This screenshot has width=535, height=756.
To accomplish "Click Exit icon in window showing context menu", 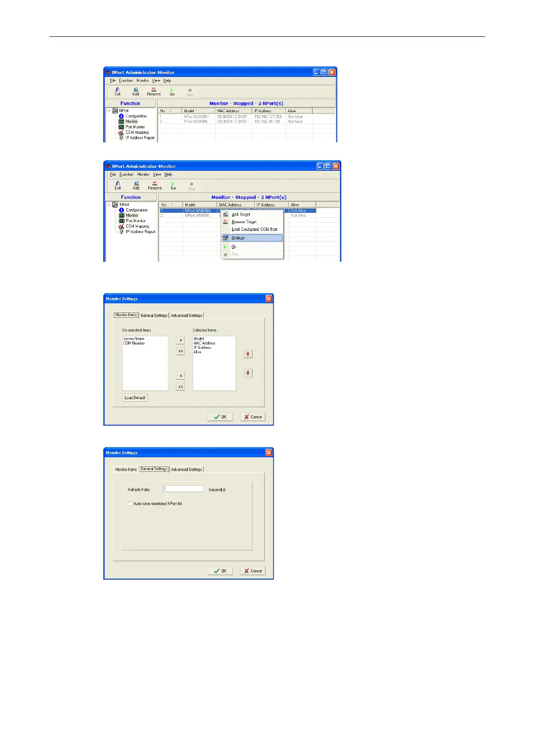I will pyautogui.click(x=118, y=185).
